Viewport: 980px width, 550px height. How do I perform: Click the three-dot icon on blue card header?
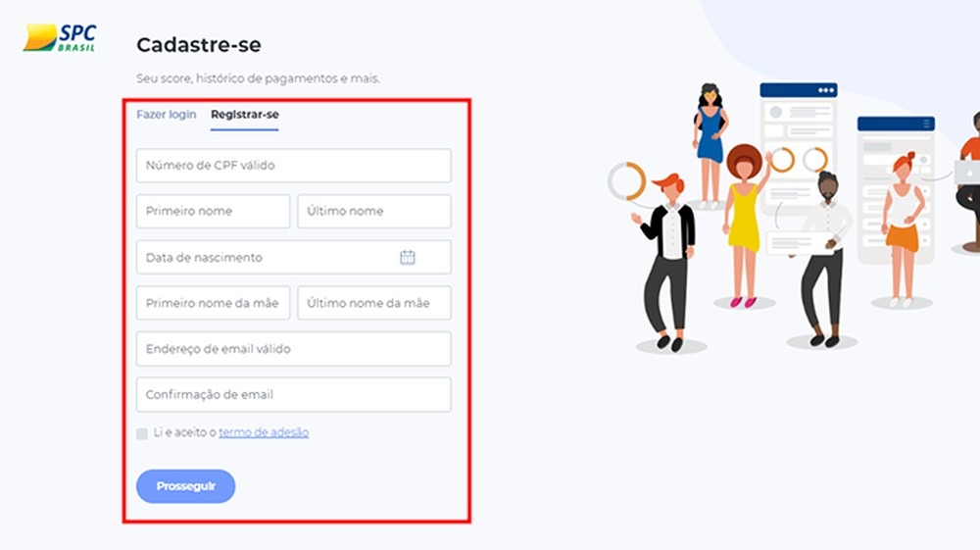pyautogui.click(x=826, y=90)
